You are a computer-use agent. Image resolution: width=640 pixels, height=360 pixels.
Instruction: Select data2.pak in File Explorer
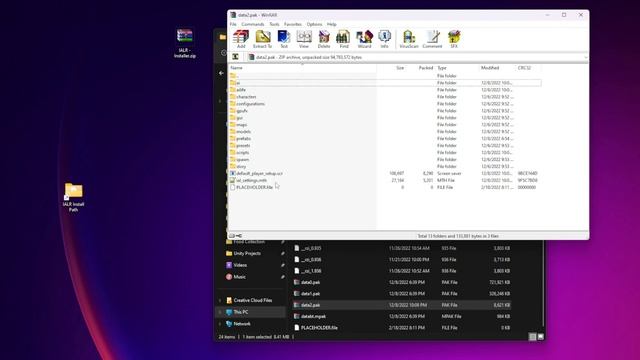[402, 305]
